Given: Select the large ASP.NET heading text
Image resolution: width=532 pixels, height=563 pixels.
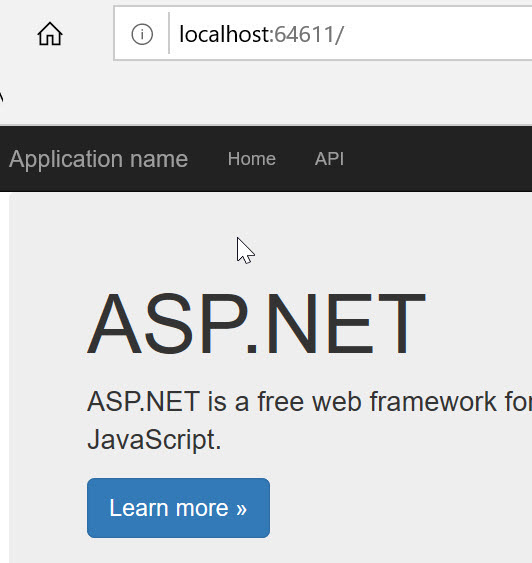Looking at the screenshot, I should tap(256, 324).
